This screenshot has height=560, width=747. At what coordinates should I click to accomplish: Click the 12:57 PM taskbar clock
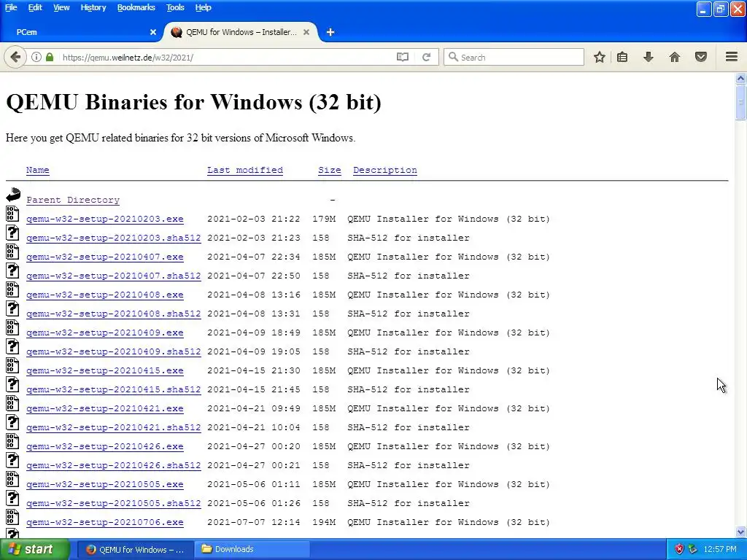[720, 549]
